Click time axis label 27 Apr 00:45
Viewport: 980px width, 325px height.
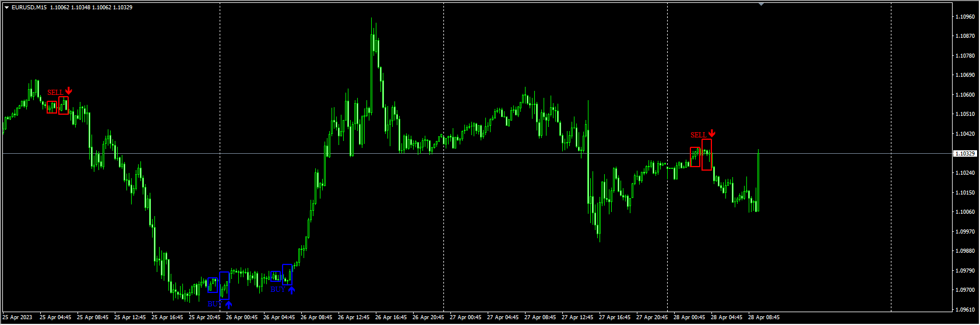tap(466, 317)
